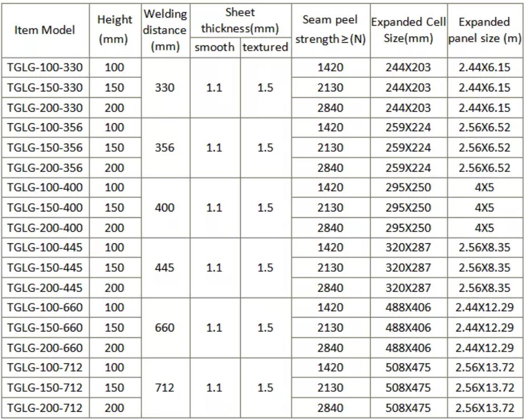Select the 1.1 smooth thickness for 660 group
The image size is (526, 420).
coord(215,328)
